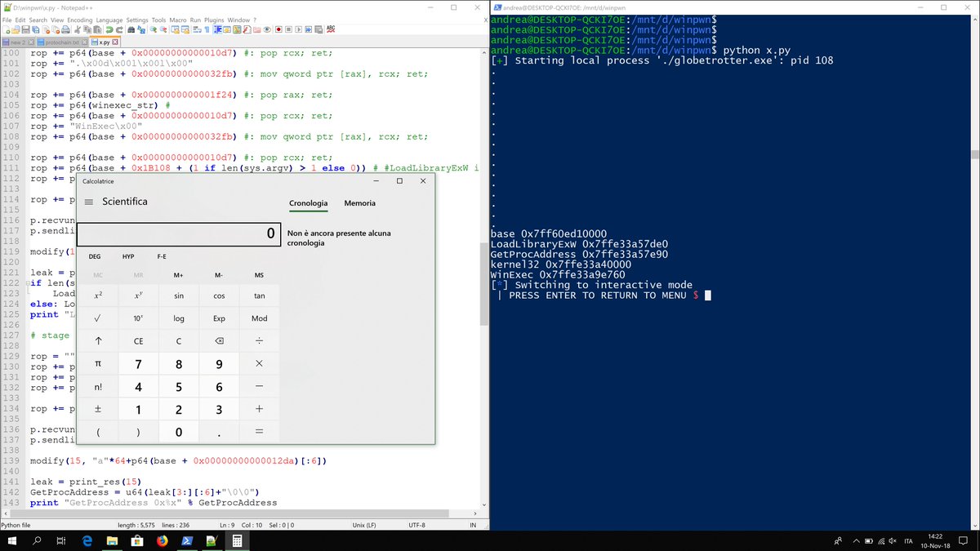
Task: Toggle synchronize vertical scrolling toolbar icon
Action: tap(174, 29)
